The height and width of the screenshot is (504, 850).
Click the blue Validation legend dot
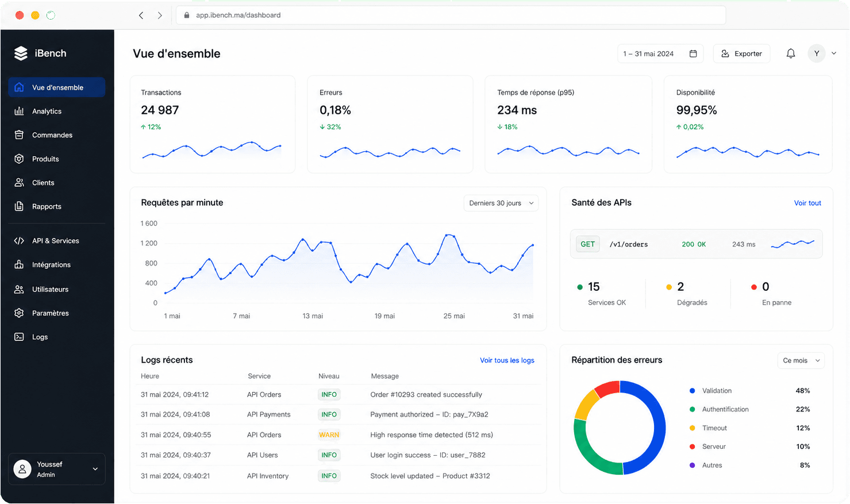pyautogui.click(x=693, y=391)
